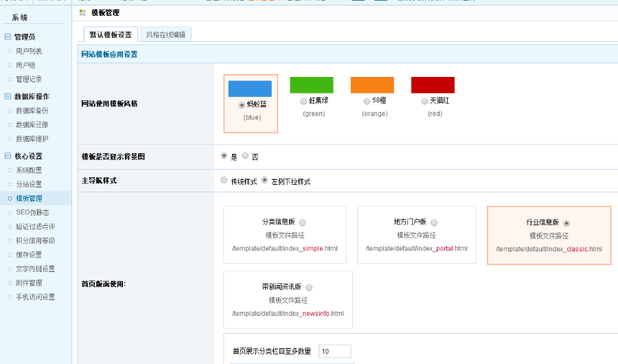The image size is (618, 364).
Task: Select 地方门户版 homepage layout
Action: [434, 223]
